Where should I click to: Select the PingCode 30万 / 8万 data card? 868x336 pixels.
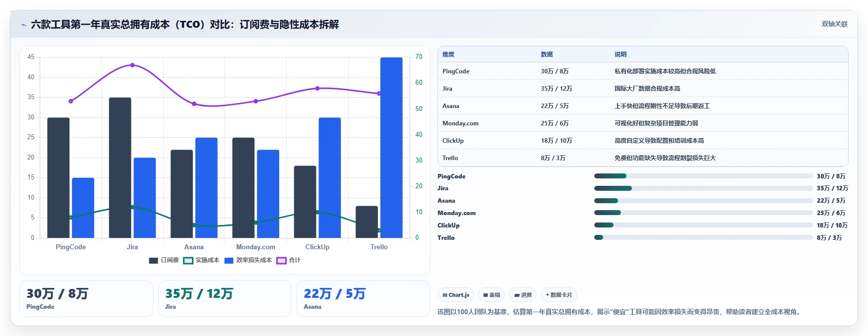[86, 298]
